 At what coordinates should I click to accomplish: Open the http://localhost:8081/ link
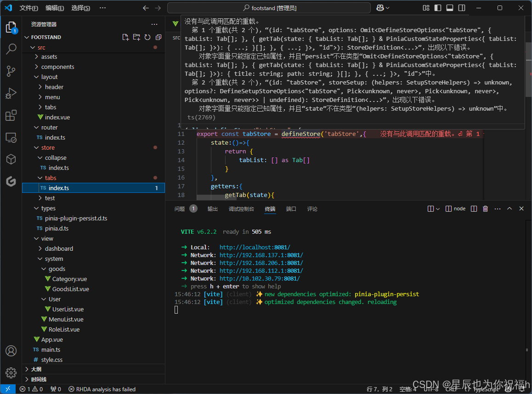pyautogui.click(x=255, y=247)
